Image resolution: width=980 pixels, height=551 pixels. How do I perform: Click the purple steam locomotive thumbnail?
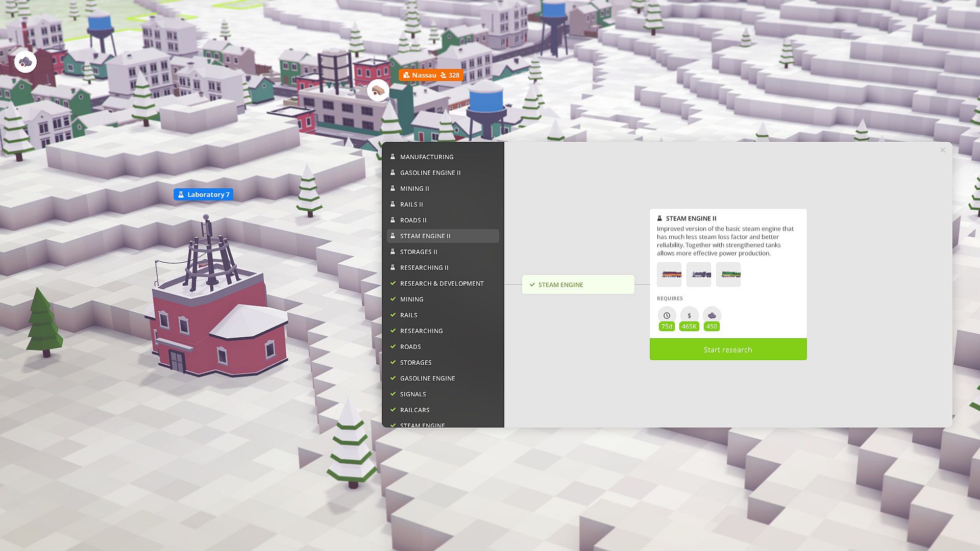tap(698, 274)
